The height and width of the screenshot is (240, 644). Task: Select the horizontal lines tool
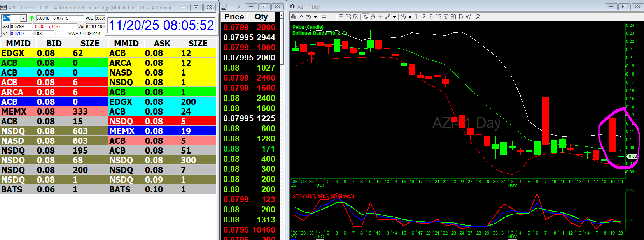[x=324, y=17]
